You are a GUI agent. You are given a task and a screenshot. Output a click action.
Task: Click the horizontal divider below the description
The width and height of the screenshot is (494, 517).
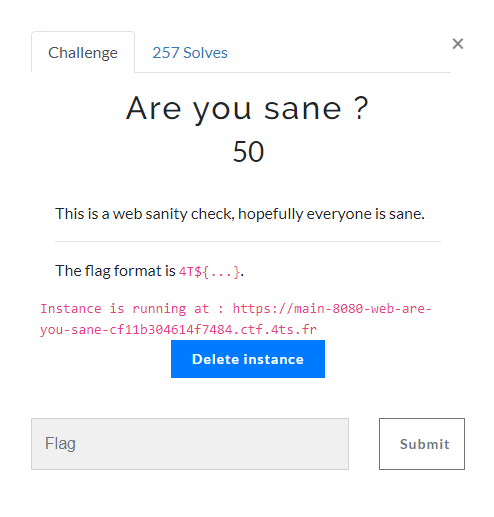[248, 241]
